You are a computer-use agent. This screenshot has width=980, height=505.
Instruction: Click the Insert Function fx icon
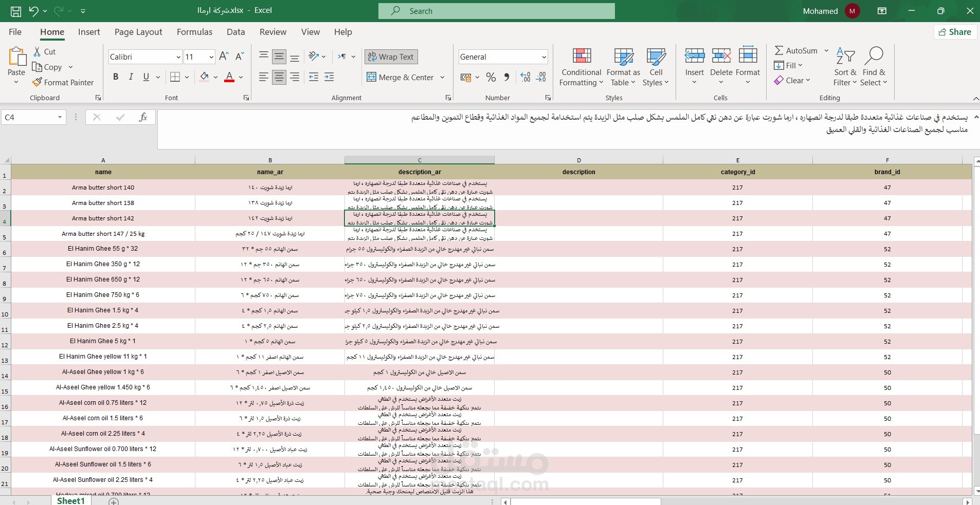pyautogui.click(x=143, y=118)
